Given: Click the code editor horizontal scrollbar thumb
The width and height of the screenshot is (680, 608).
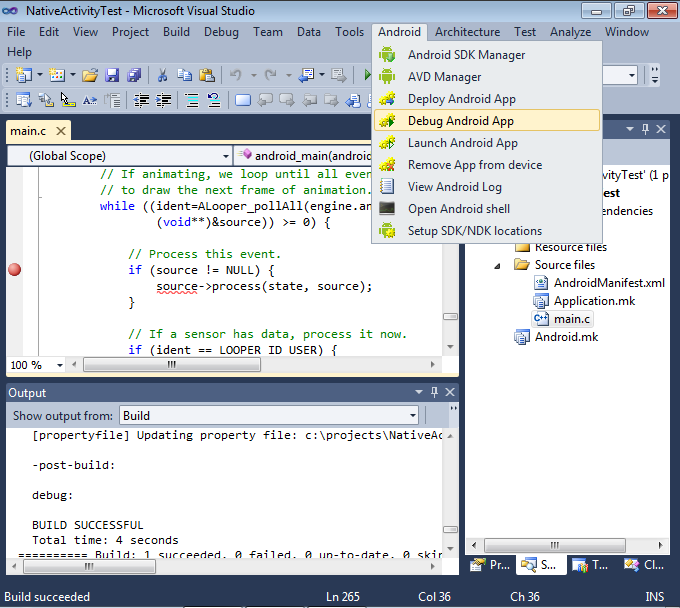Looking at the screenshot, I should click(172, 365).
